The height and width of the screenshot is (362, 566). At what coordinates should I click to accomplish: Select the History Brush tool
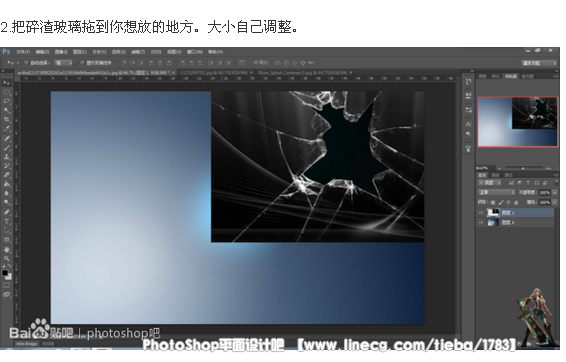(x=6, y=166)
